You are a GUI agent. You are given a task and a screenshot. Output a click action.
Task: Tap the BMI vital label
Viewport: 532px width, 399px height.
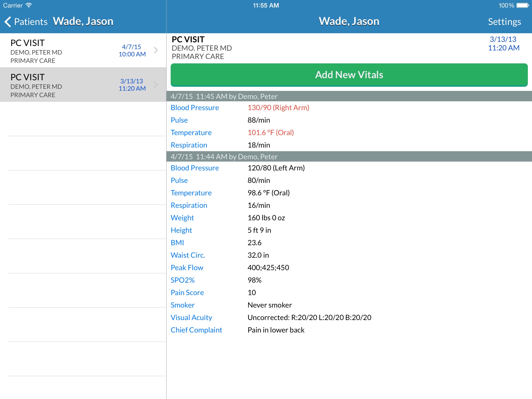click(177, 243)
